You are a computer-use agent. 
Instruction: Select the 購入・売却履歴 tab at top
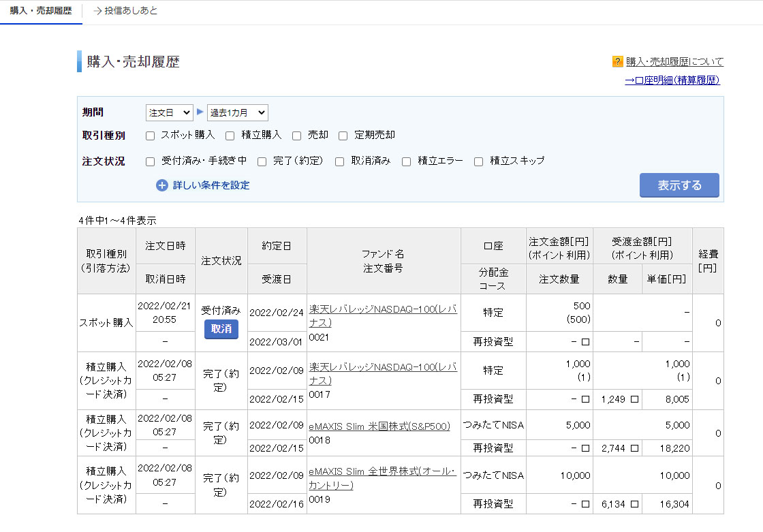[41, 11]
